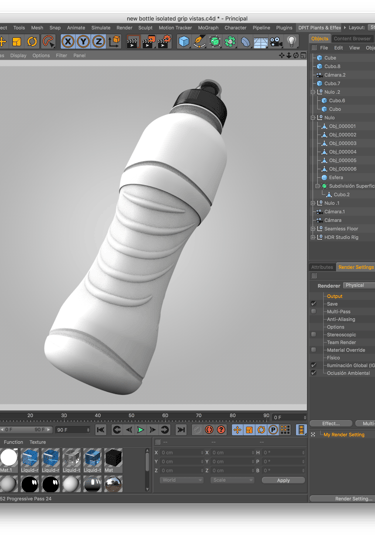
Task: Open the camera objects icon
Action: (276, 42)
